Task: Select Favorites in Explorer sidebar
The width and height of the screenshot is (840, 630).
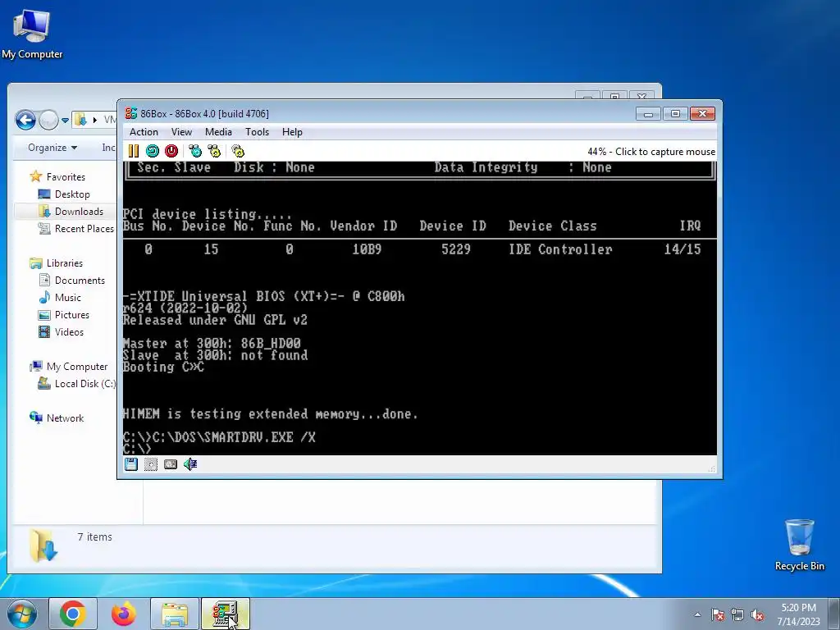Action: 66,177
